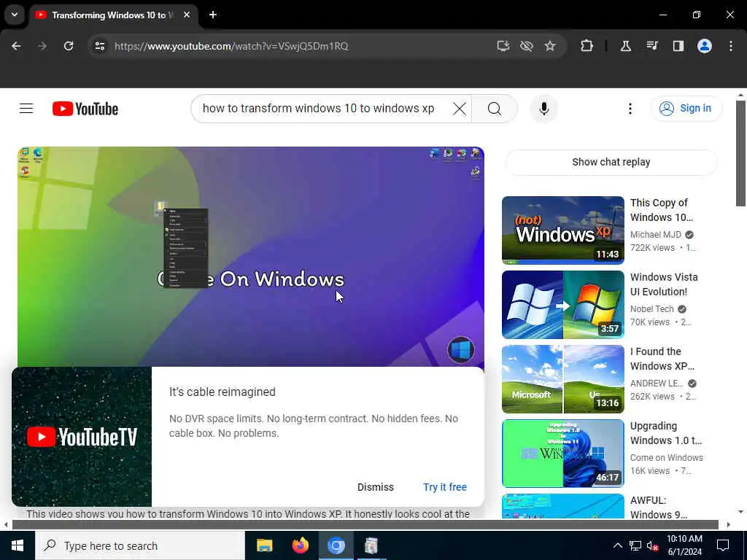Toggle the browser side panel

[x=678, y=46]
